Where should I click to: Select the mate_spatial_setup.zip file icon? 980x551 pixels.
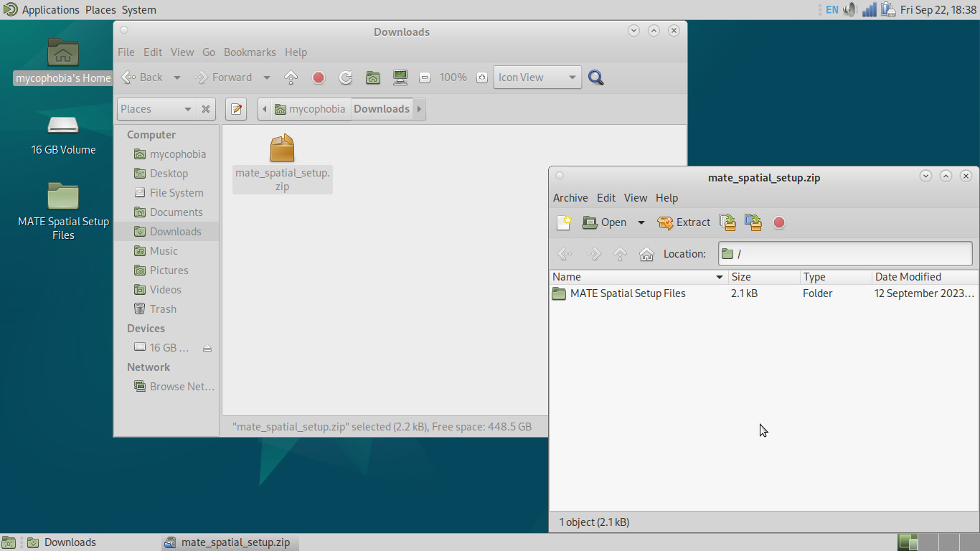282,149
